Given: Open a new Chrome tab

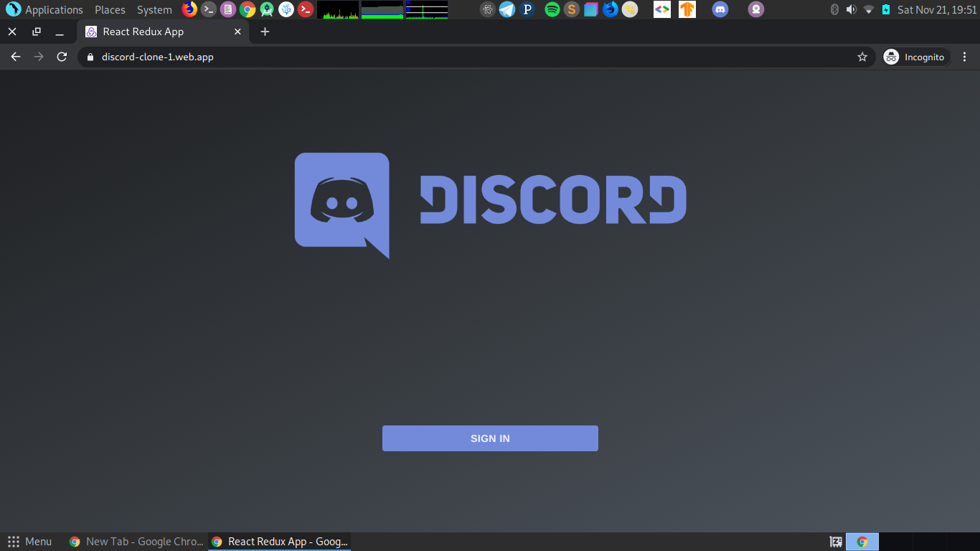Looking at the screenshot, I should click(265, 32).
